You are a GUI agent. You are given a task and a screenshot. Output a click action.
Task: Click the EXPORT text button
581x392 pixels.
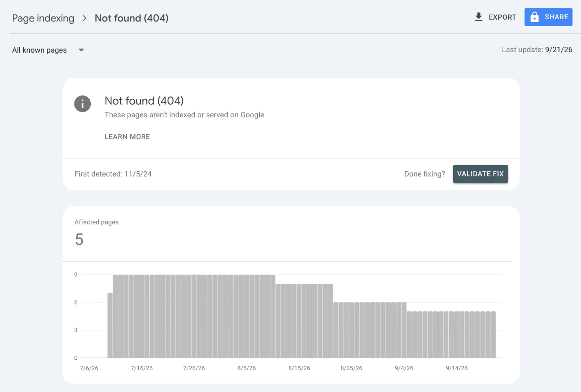click(502, 17)
